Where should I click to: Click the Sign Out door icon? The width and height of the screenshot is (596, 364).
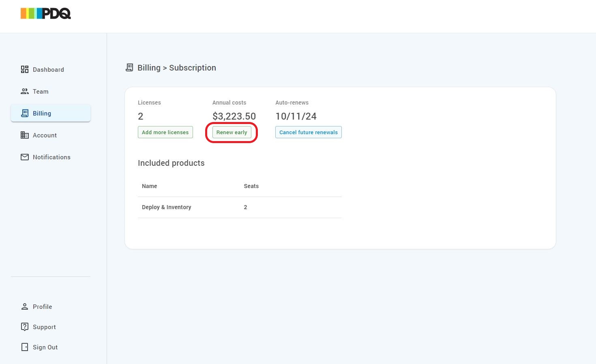25,347
